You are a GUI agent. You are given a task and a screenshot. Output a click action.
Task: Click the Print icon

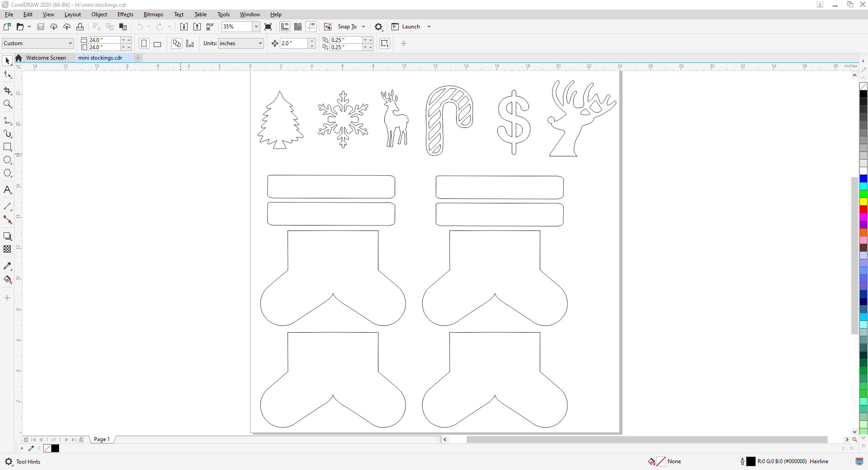tap(80, 27)
